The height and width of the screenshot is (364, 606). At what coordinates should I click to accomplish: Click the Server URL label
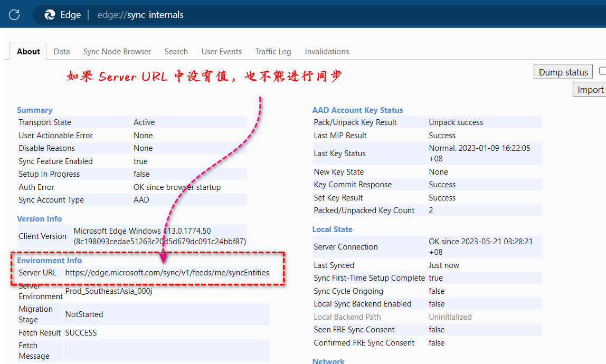click(x=37, y=273)
